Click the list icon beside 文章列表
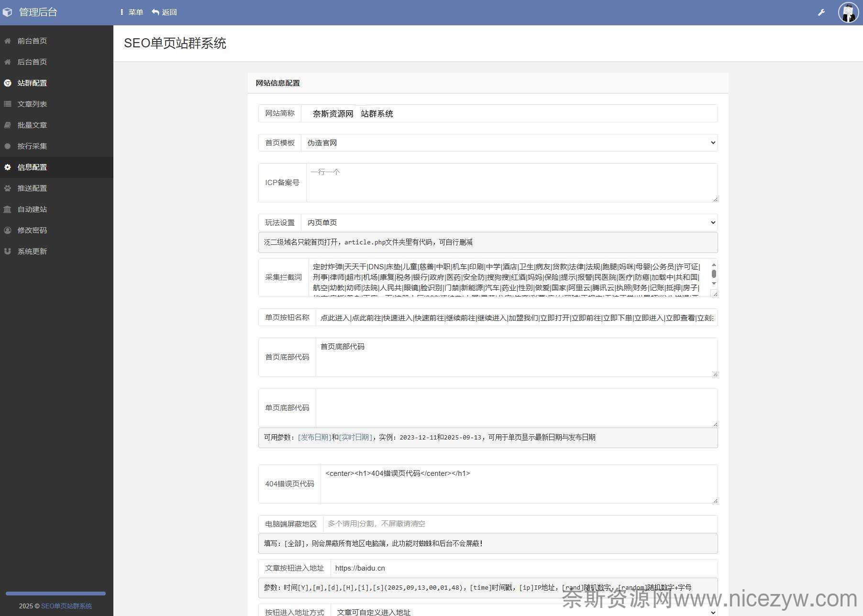Screen dimensions: 863x616 tap(8, 104)
